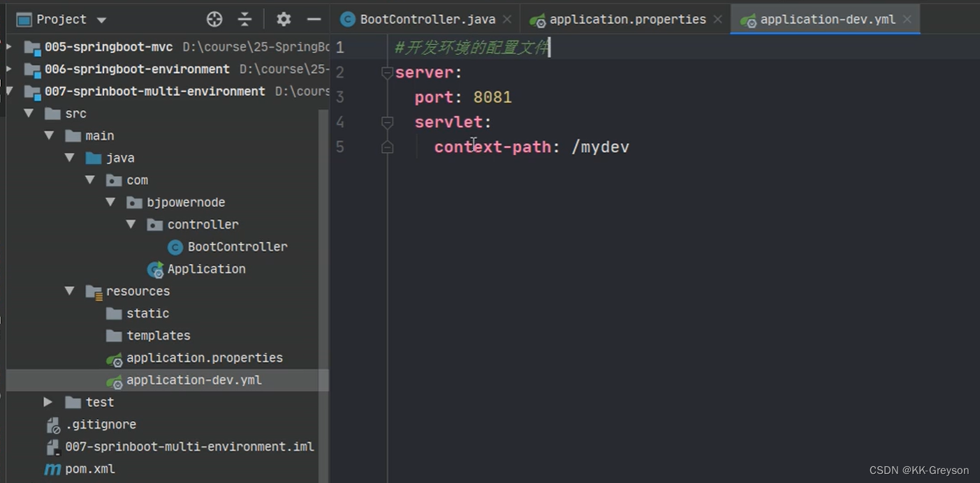Viewport: 980px width, 483px height.
Task: Click the locate file crosshair icon
Action: 214,20
